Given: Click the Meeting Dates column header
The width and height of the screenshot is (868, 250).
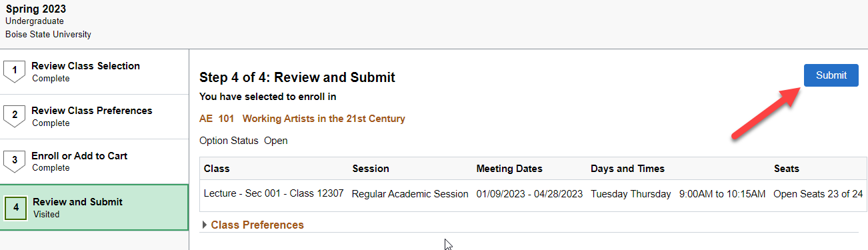Looking at the screenshot, I should point(509,169).
